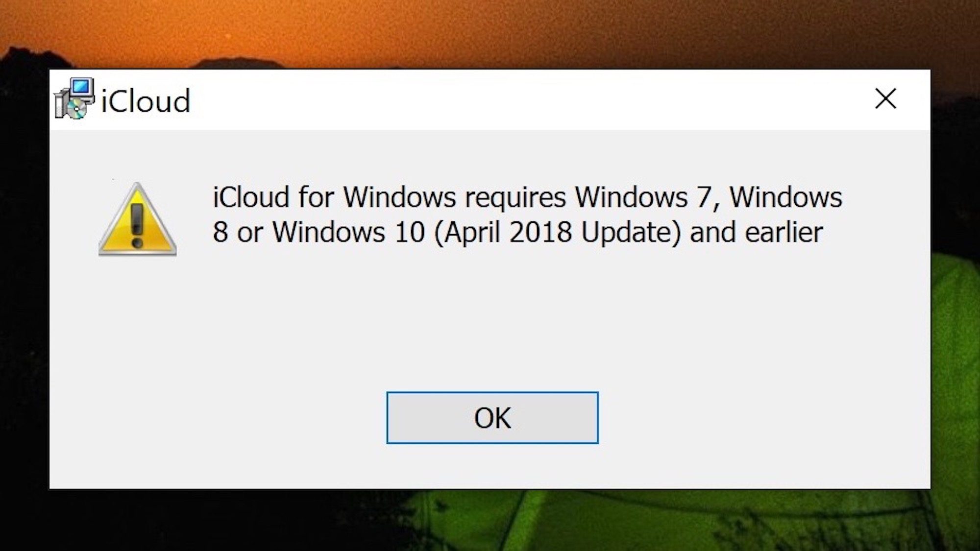Click the warning symbol beside the message
Image resolution: width=980 pixels, height=551 pixels.
(x=138, y=225)
